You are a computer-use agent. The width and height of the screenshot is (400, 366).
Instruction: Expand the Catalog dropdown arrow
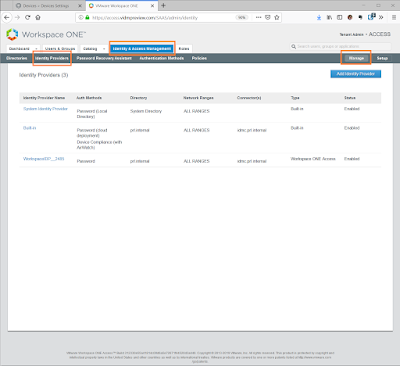(104, 49)
